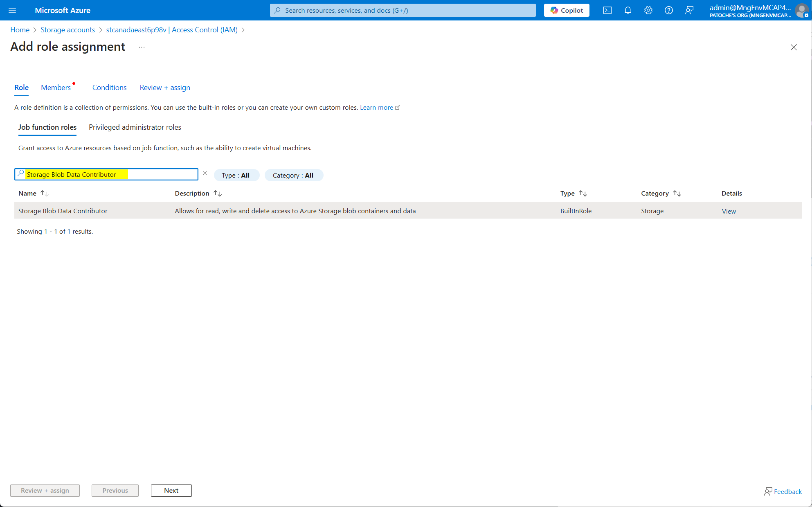
Task: Open the Learn more link
Action: [x=376, y=107]
